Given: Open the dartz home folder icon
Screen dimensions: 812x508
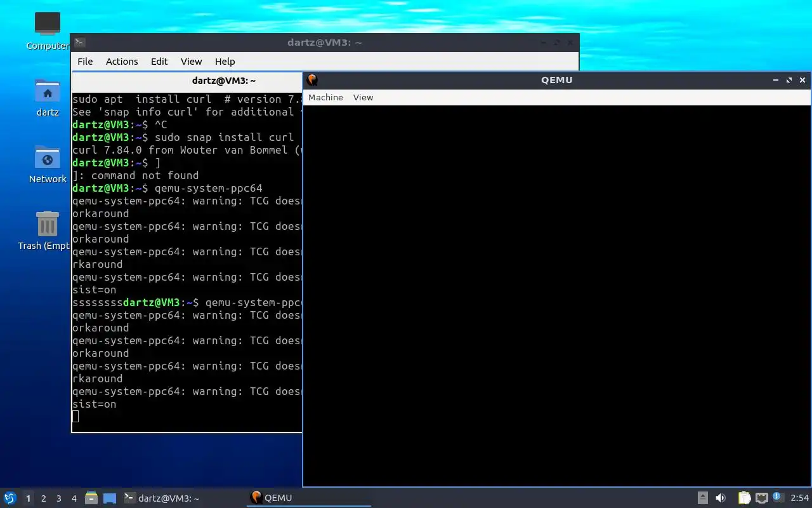Looking at the screenshot, I should click(x=48, y=97).
